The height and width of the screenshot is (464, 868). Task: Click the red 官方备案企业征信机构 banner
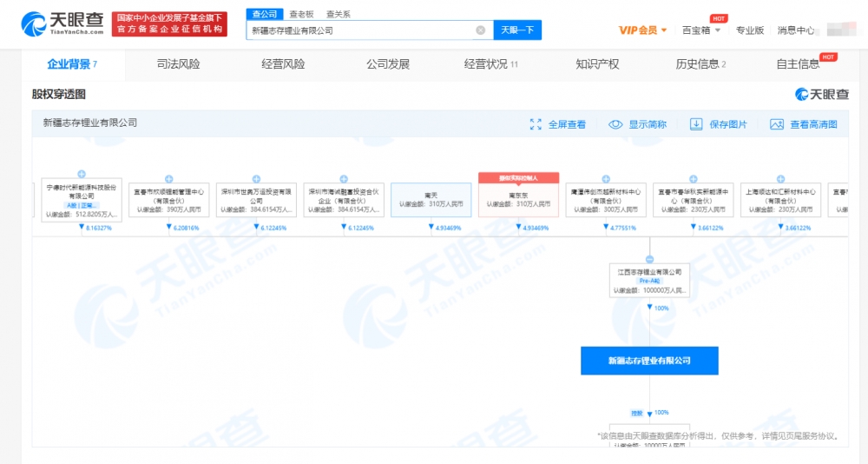pyautogui.click(x=169, y=23)
